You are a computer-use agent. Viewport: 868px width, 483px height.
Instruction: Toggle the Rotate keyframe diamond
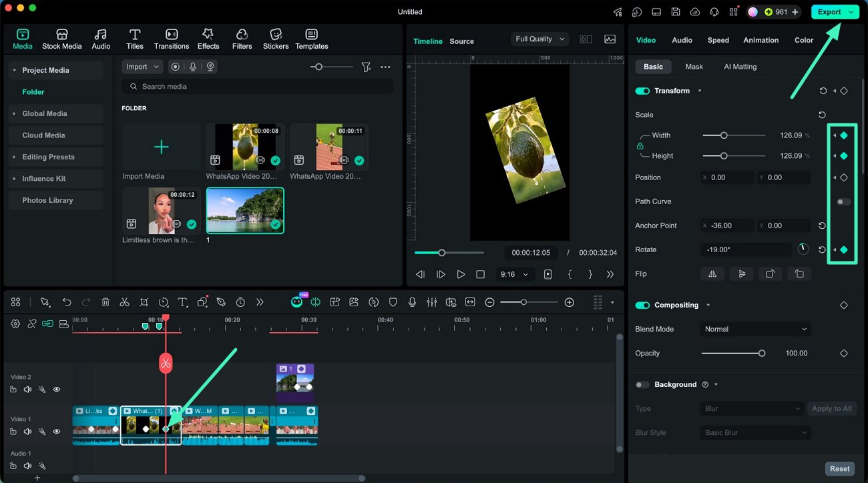(x=844, y=250)
